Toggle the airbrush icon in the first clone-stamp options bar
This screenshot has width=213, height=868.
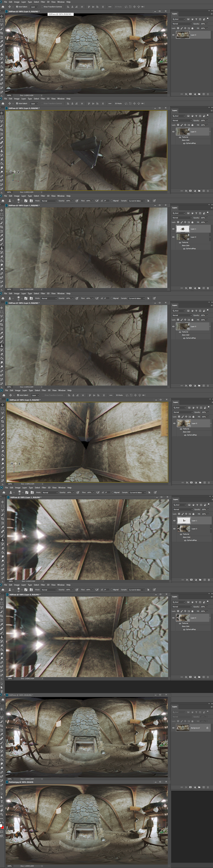tap(97, 201)
